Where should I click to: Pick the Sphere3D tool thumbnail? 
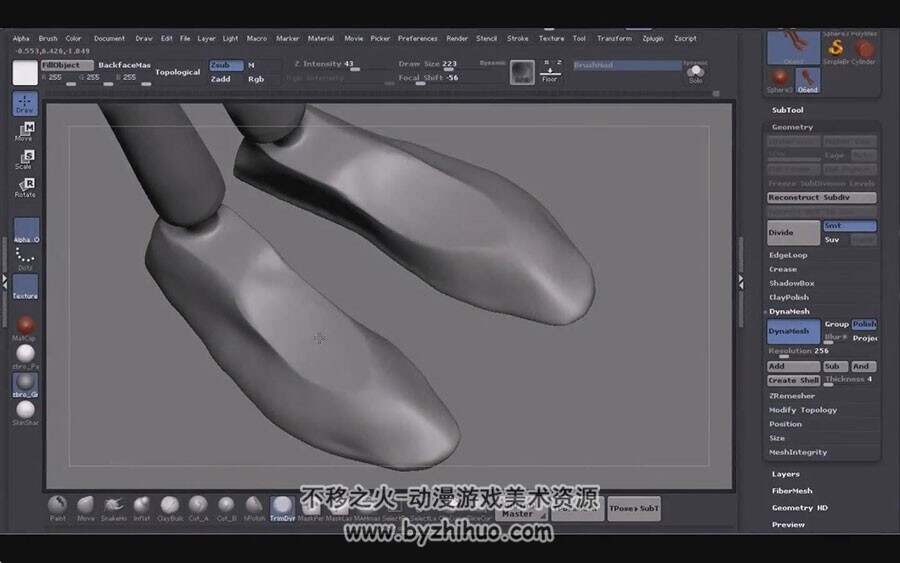pyautogui.click(x=779, y=80)
